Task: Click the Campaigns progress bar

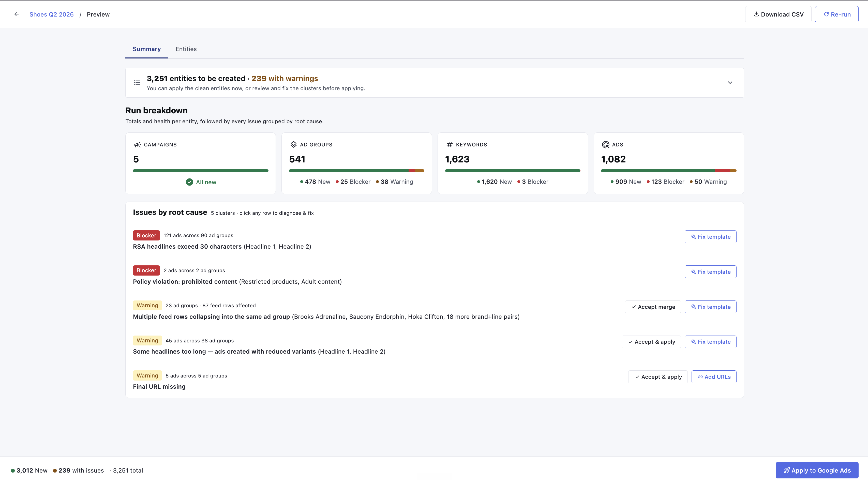Action: (x=201, y=171)
